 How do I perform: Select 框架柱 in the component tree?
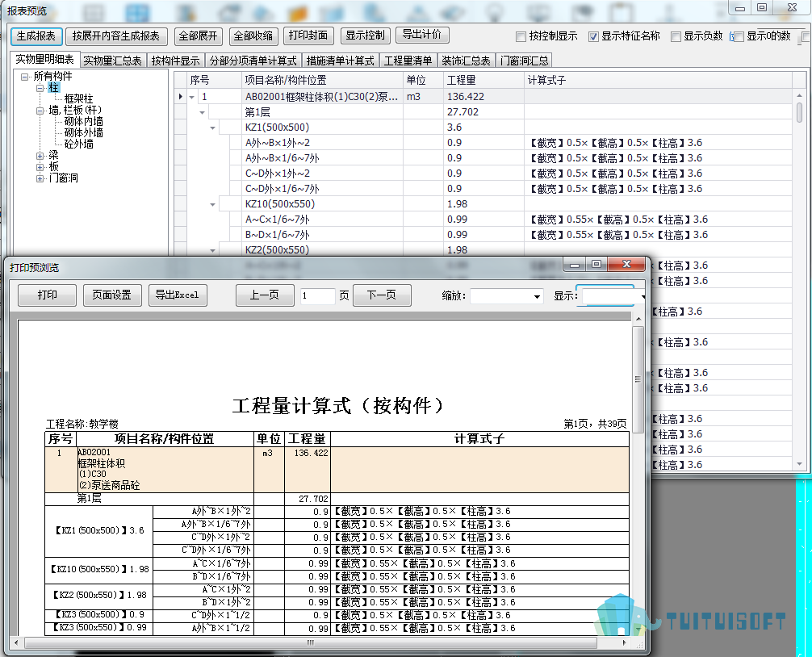(x=80, y=98)
